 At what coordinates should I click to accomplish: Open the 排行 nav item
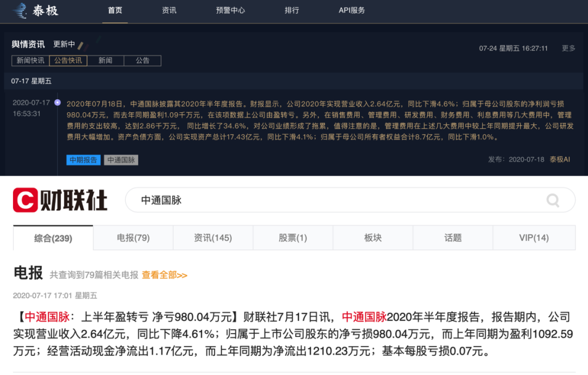[292, 10]
